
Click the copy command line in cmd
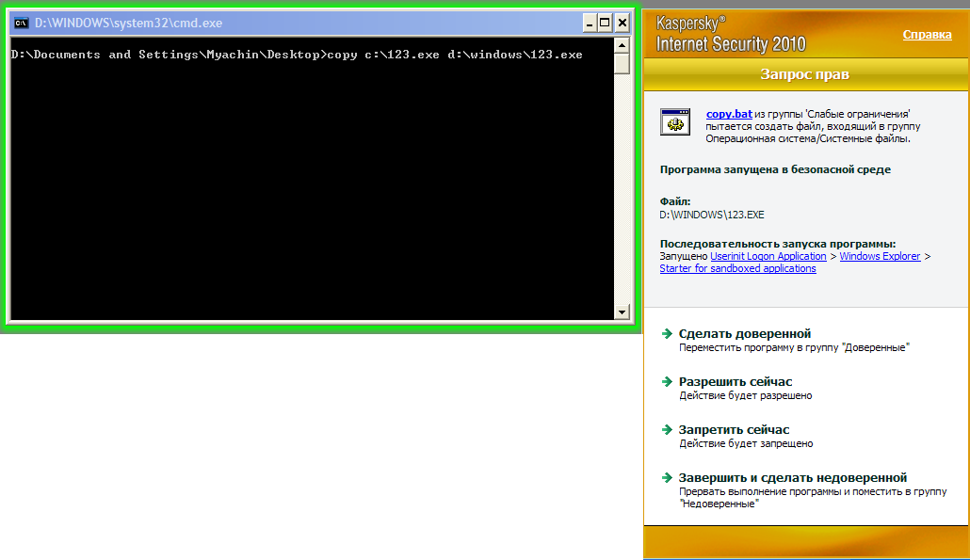click(297, 55)
